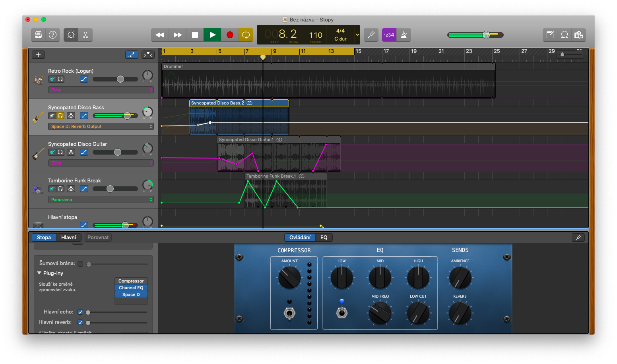Click the Record button

(x=230, y=35)
